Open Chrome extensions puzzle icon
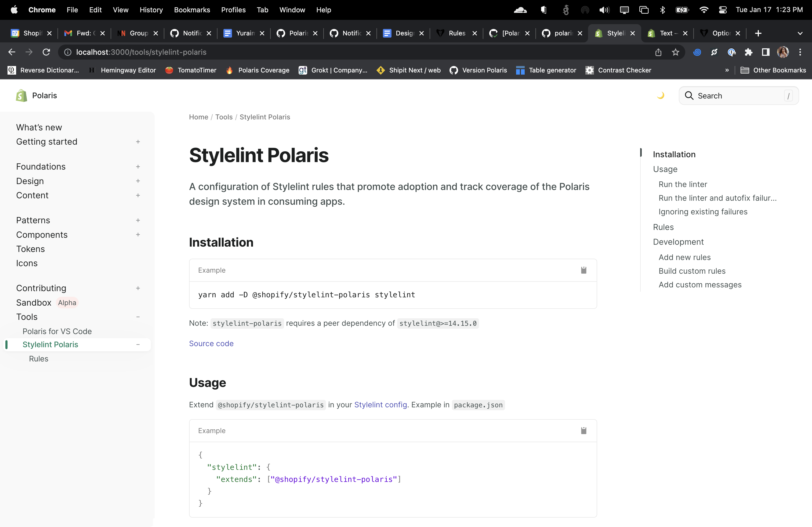The image size is (812, 527). point(748,52)
